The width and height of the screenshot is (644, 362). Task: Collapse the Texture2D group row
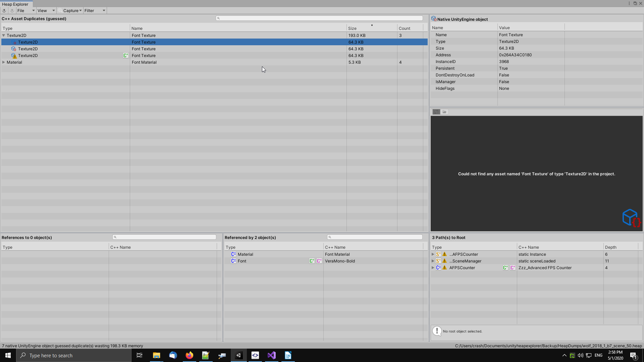click(4, 36)
